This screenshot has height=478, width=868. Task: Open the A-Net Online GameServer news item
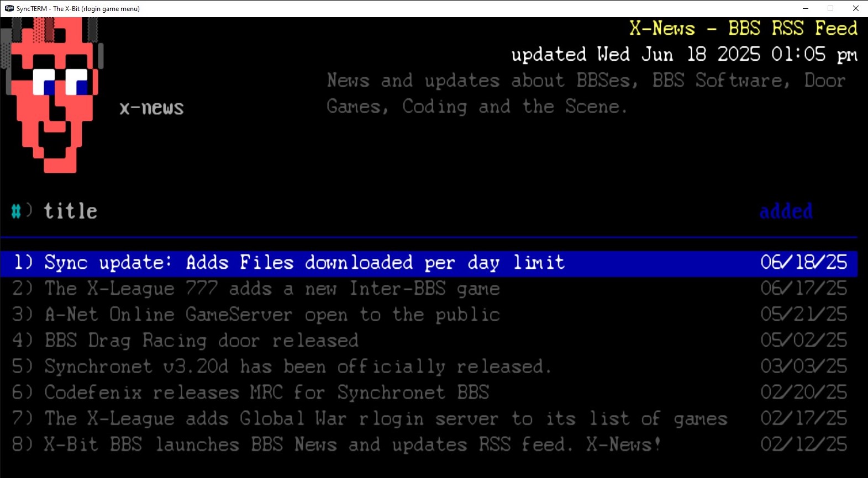(429, 315)
